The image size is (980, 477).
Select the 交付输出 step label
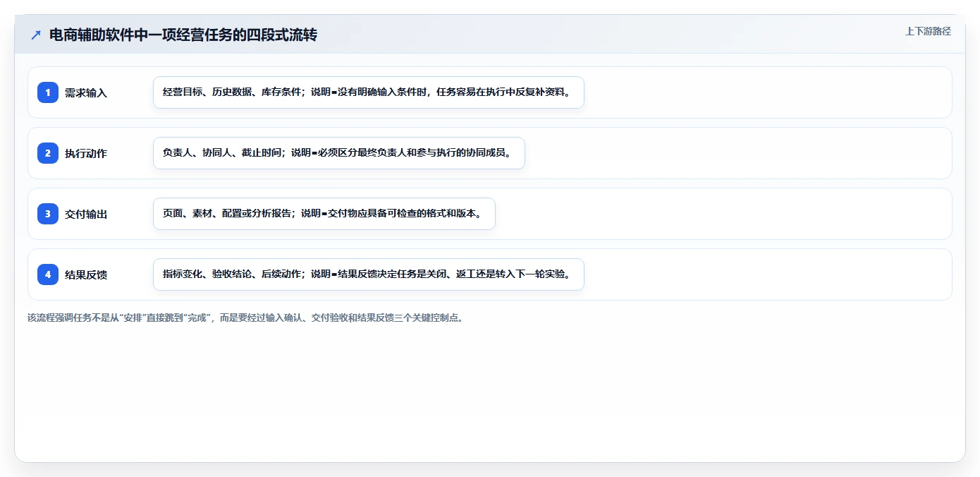pyautogui.click(x=86, y=214)
